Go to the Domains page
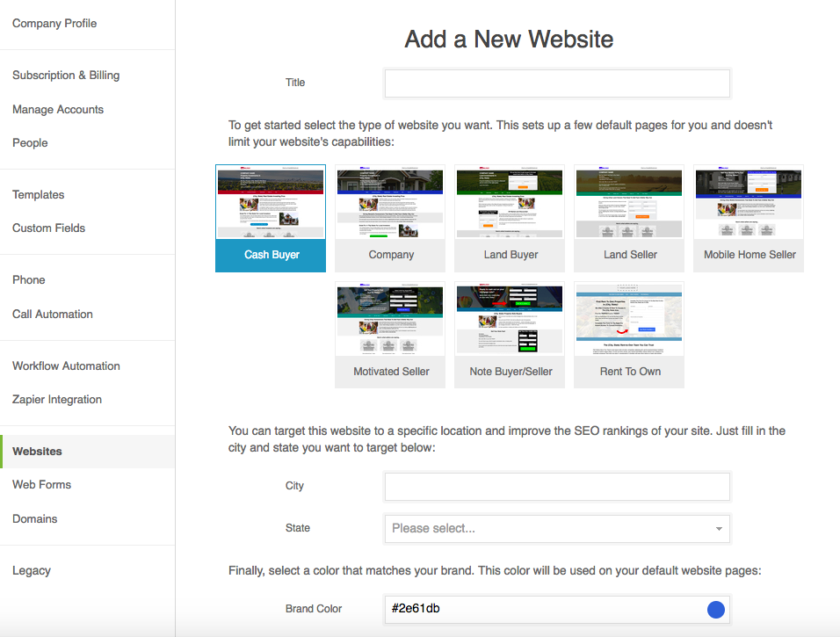Image resolution: width=840 pixels, height=637 pixels. pos(35,519)
